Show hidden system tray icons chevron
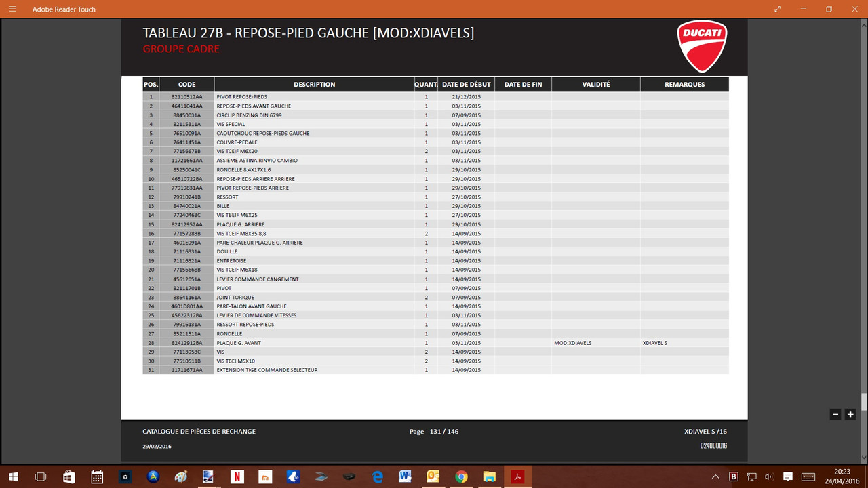868x488 pixels. tap(716, 476)
